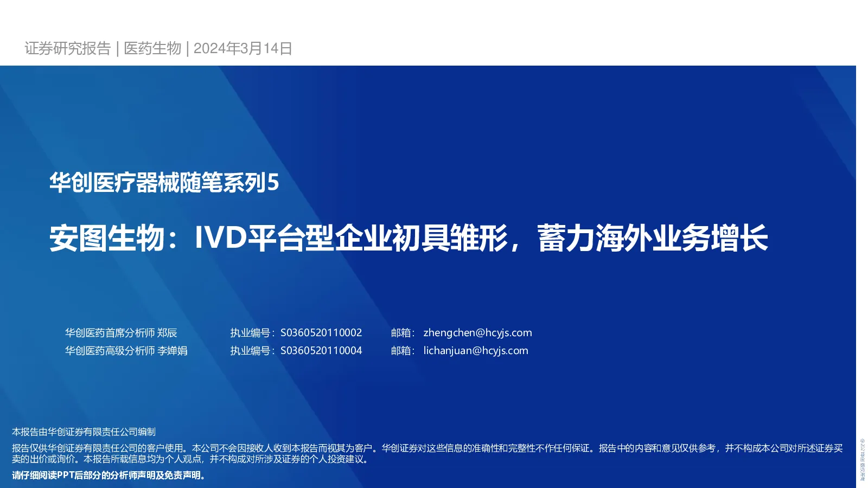
Task: Click the series title 华创医疗器械随笔系列5
Action: coord(164,182)
